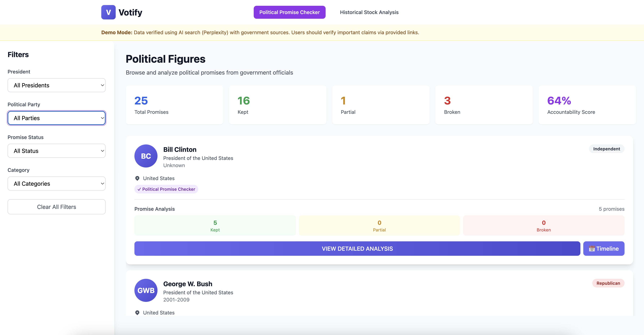Expand the All Categories dropdown
644x335 pixels.
point(57,184)
